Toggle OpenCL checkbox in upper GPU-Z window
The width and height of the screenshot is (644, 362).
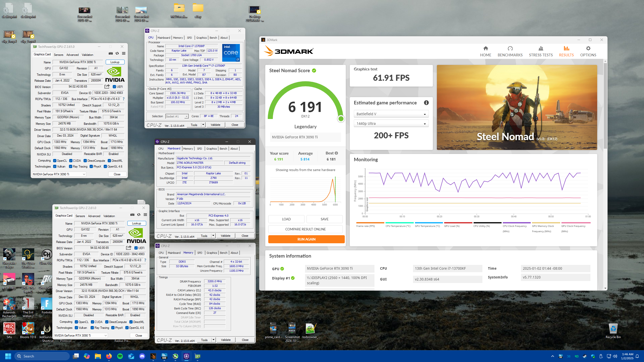(55, 161)
